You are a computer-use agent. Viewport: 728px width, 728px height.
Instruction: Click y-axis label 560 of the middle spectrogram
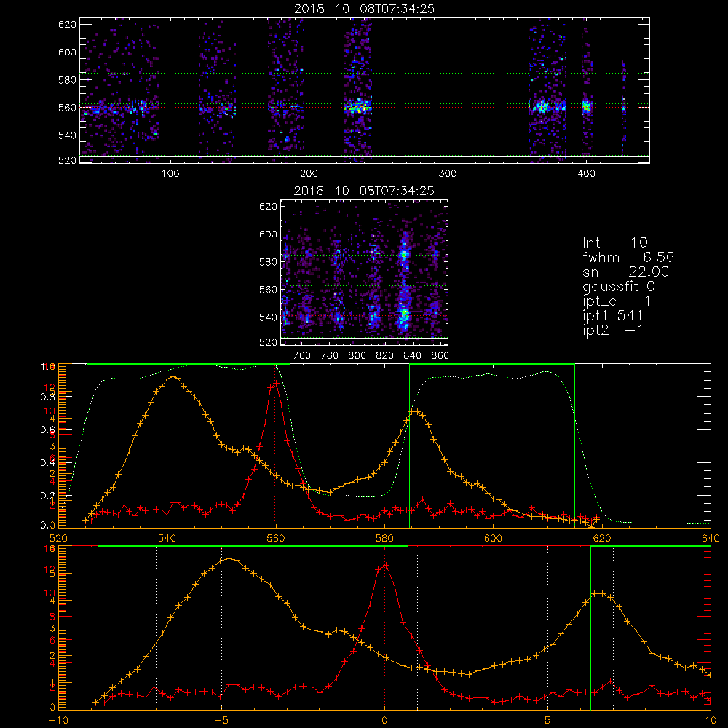coord(269,289)
